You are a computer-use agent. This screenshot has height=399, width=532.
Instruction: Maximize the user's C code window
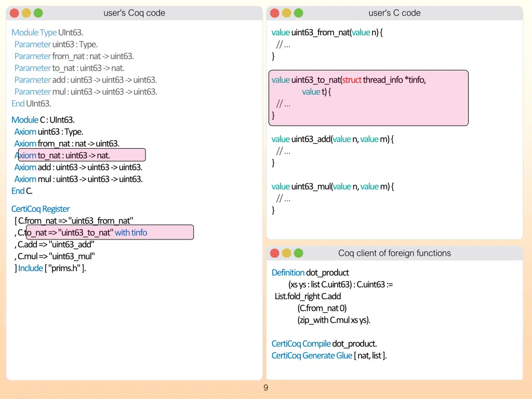tap(299, 13)
